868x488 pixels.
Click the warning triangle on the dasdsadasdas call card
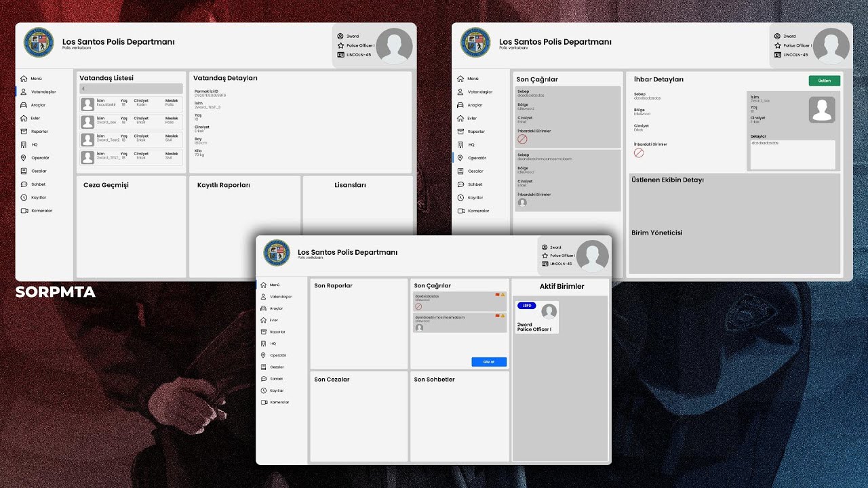point(502,296)
